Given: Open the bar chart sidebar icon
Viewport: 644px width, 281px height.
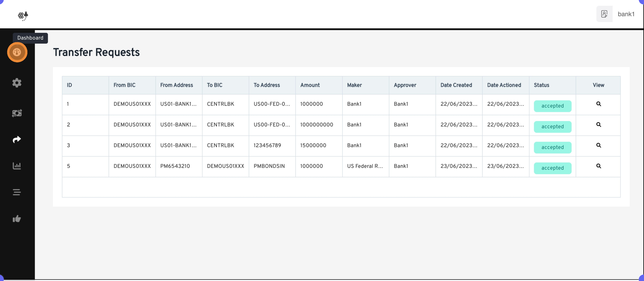Looking at the screenshot, I should pos(17,166).
